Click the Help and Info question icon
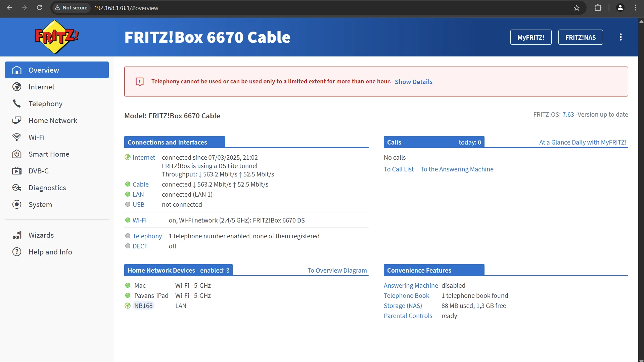644x362 pixels. coord(17,252)
